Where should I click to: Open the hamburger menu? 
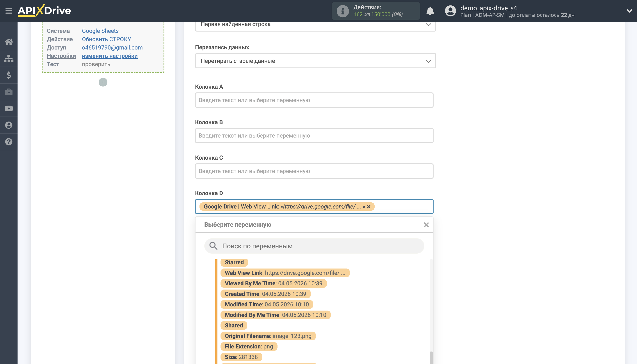coord(9,11)
